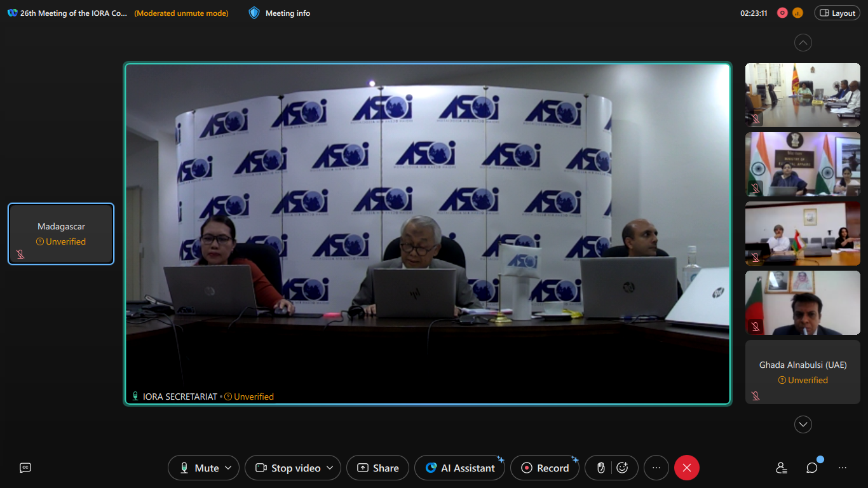Screen dimensions: 868x488
Task: Select the Ghada Alnabulsi (UAE) tile
Action: click(803, 372)
